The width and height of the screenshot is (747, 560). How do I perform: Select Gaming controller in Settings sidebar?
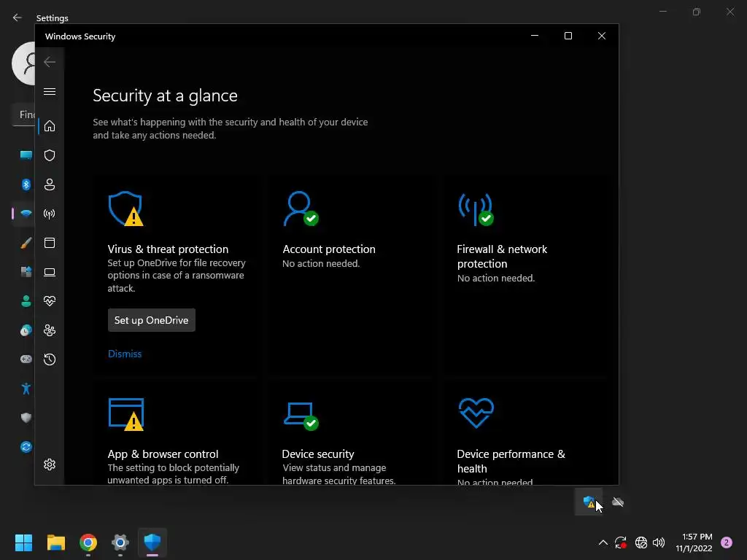click(x=26, y=359)
